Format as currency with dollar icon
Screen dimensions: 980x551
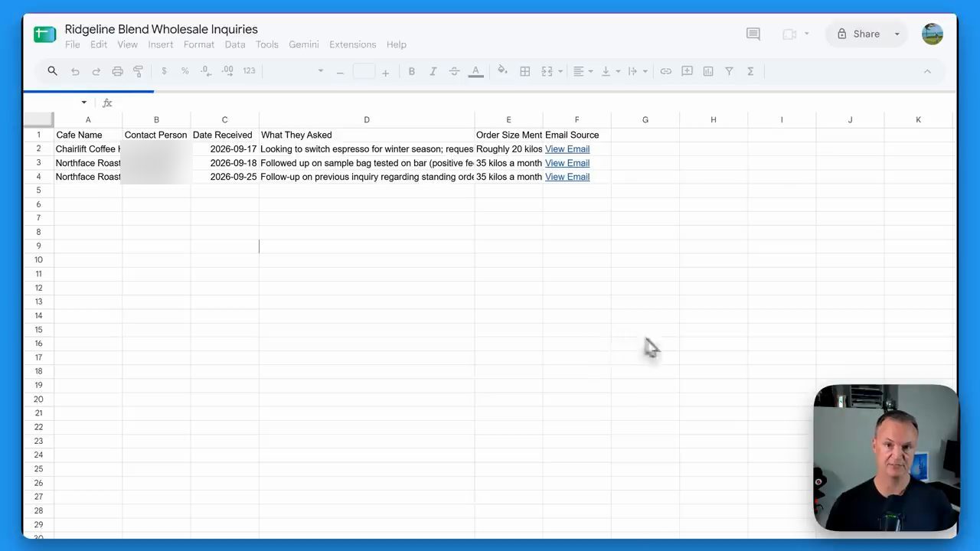[164, 71]
